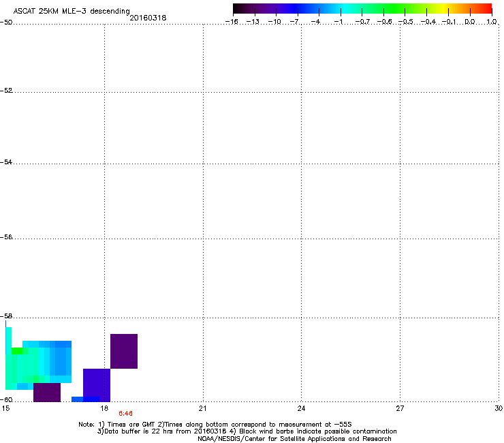Image resolution: width=504 pixels, height=443 pixels.
Task: Click the dark purple data square east of longitude 18
Action: (124, 351)
